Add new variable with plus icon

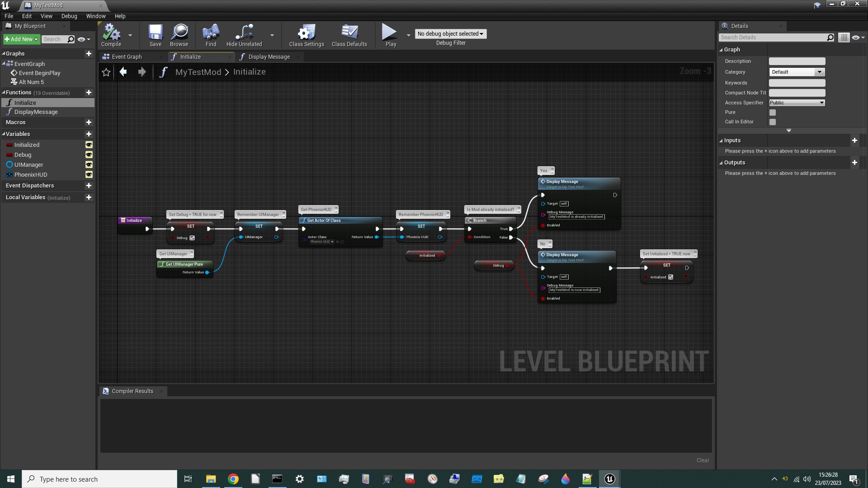click(x=89, y=134)
